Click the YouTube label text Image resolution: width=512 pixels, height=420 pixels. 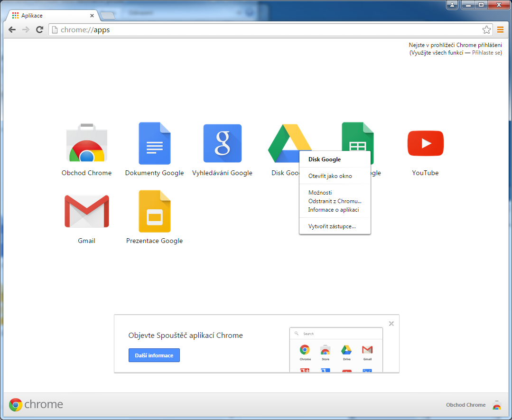pyautogui.click(x=426, y=173)
